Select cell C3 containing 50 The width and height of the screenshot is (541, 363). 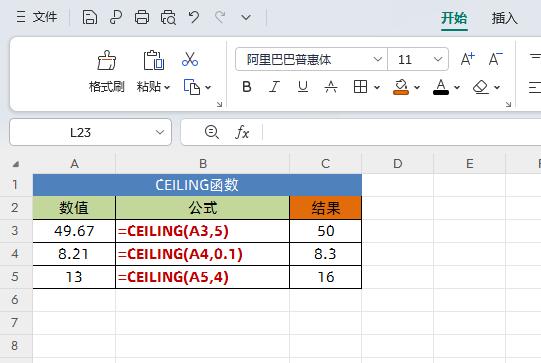point(326,231)
